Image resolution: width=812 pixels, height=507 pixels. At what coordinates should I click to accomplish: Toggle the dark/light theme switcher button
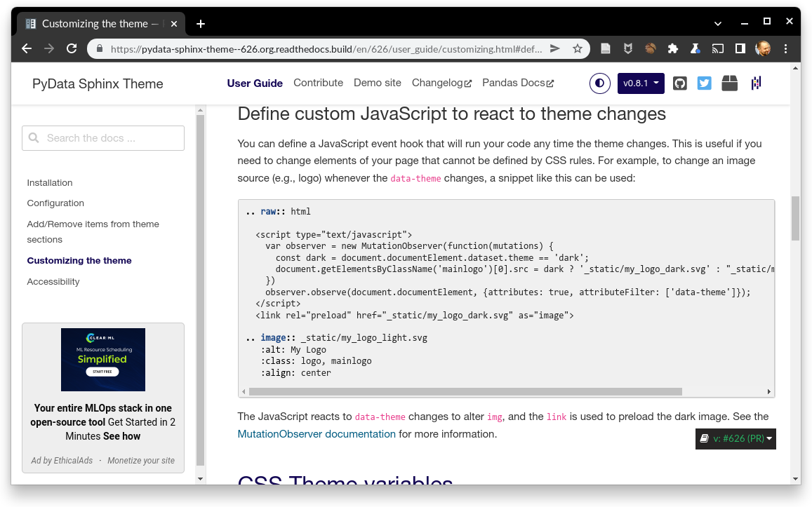tap(599, 83)
